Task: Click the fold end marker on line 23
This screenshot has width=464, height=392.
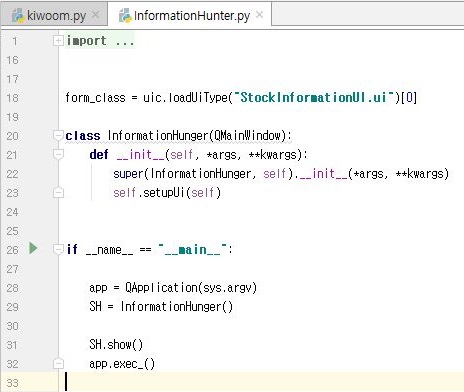Action: click(58, 193)
